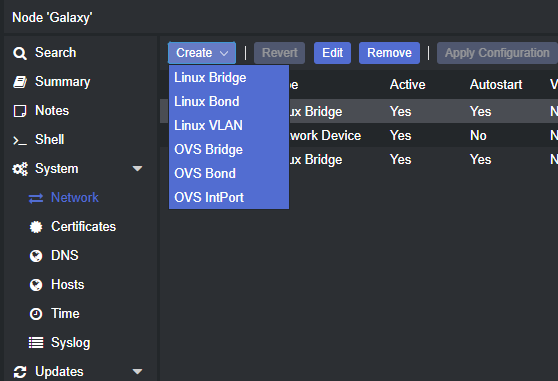Click the Remove button
The height and width of the screenshot is (381, 558).
[389, 53]
